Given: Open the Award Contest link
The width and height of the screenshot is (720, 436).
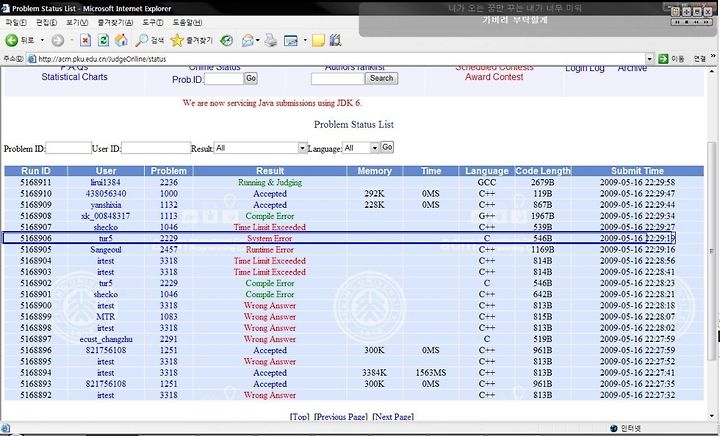Looking at the screenshot, I should (x=494, y=77).
